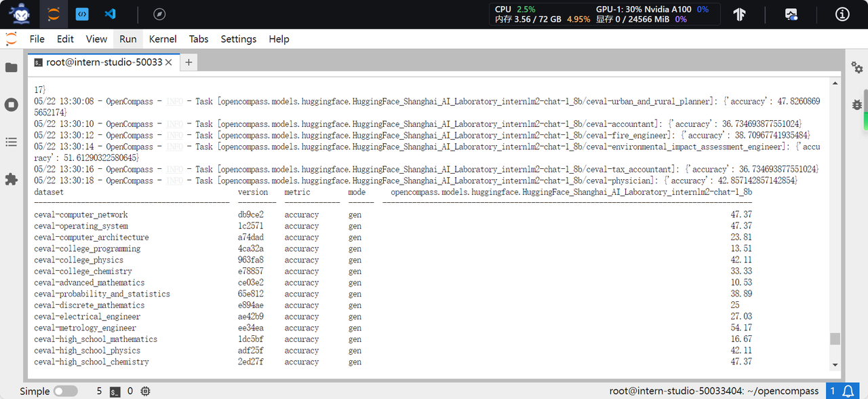Open the View menu
This screenshot has height=399, width=868.
pos(96,39)
